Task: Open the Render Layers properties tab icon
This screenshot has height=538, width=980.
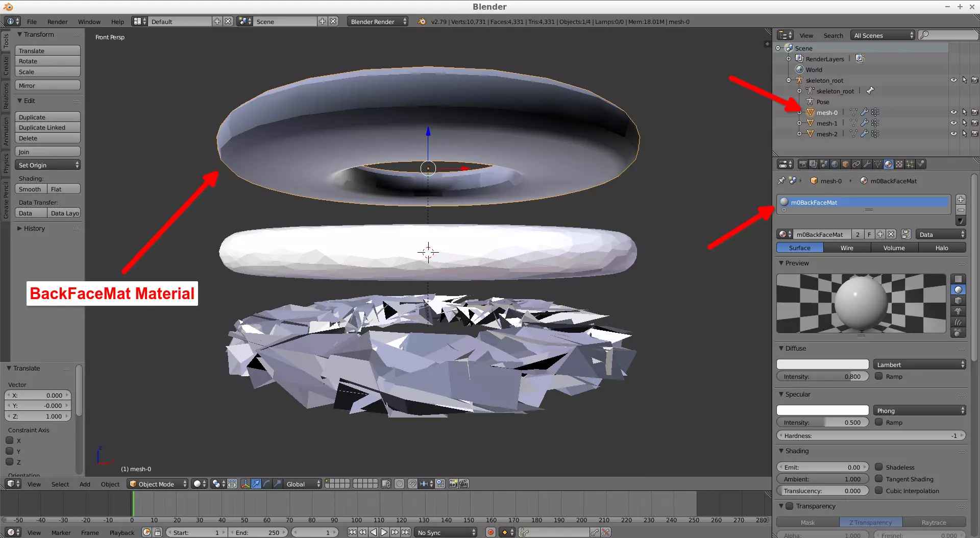Action: point(813,164)
